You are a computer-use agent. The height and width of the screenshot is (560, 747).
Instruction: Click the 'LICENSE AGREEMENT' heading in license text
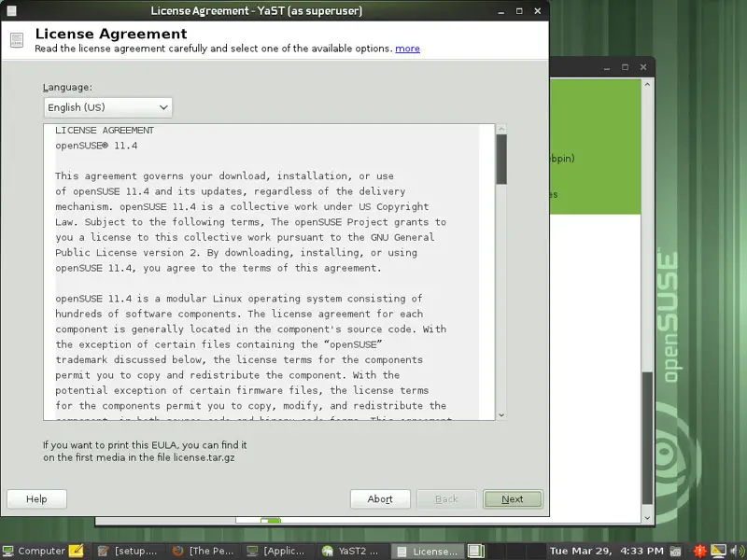coord(105,130)
